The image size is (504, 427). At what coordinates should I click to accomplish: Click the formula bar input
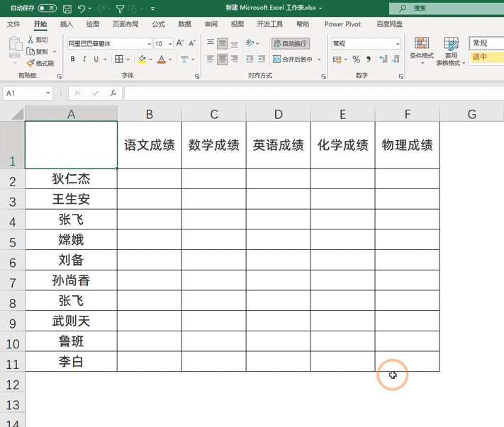pyautogui.click(x=314, y=93)
